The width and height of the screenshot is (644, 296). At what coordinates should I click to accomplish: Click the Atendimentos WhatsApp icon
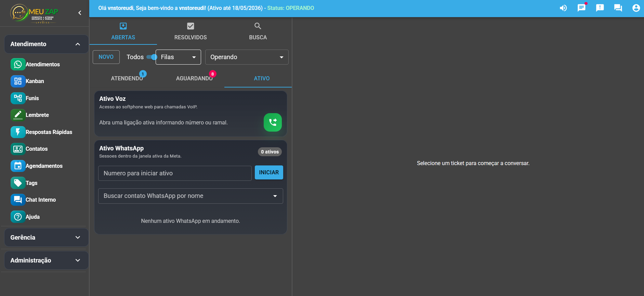[x=18, y=64]
